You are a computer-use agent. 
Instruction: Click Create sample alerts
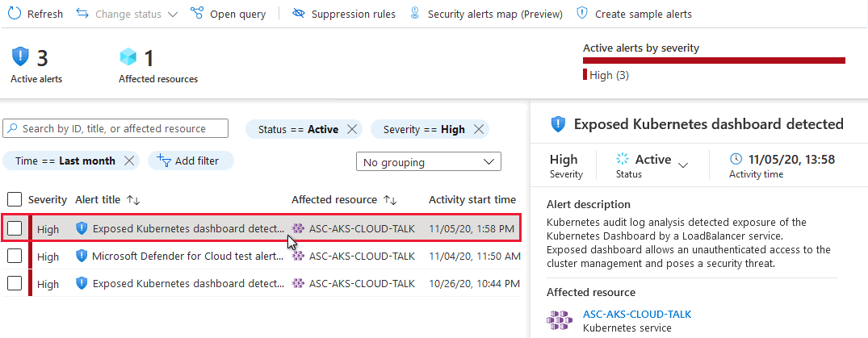(x=635, y=14)
